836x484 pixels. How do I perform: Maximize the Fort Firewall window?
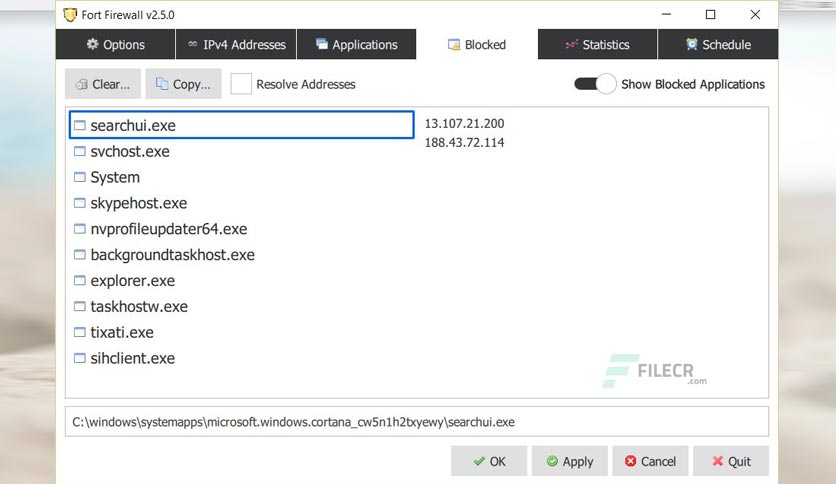pos(711,14)
